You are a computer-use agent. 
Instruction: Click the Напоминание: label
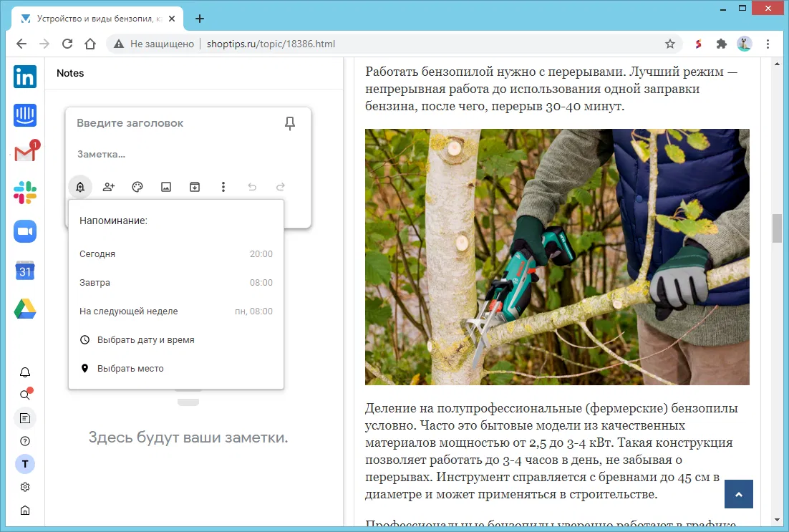click(113, 221)
